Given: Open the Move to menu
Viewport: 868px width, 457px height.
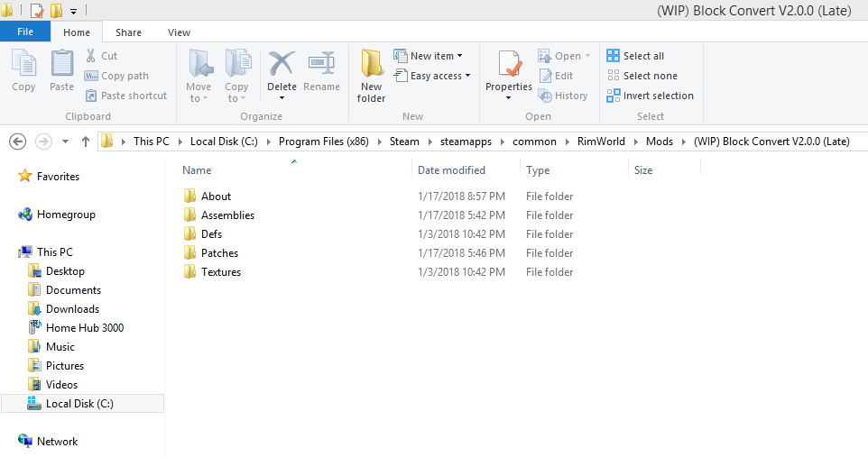Looking at the screenshot, I should tap(199, 76).
